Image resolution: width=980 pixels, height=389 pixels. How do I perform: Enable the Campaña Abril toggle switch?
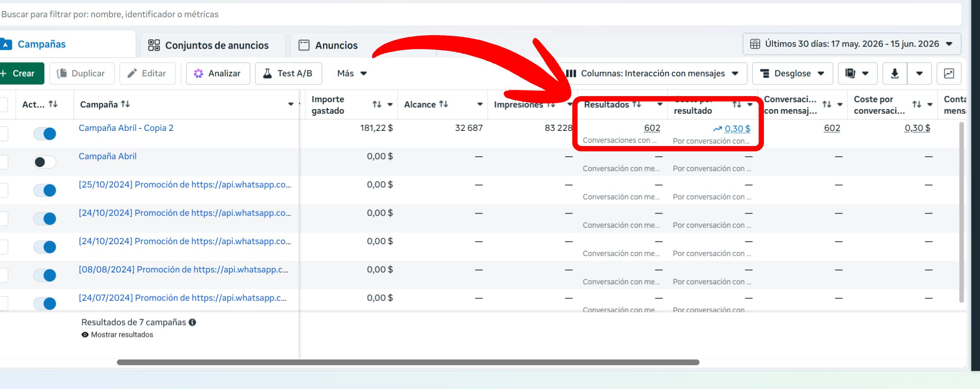pos(45,162)
